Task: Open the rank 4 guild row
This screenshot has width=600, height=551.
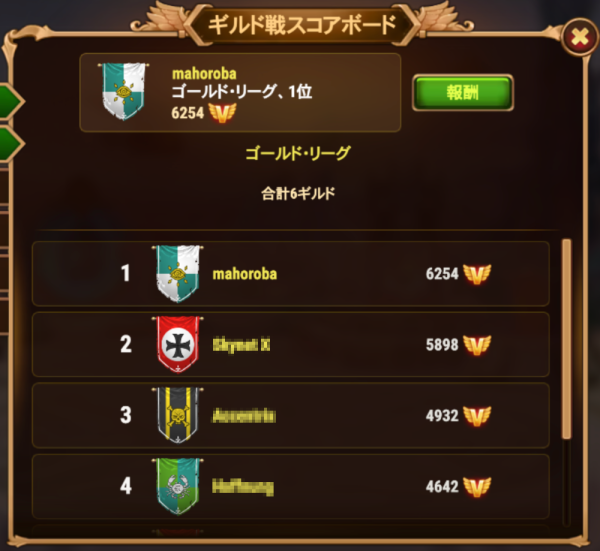Action: [x=291, y=486]
